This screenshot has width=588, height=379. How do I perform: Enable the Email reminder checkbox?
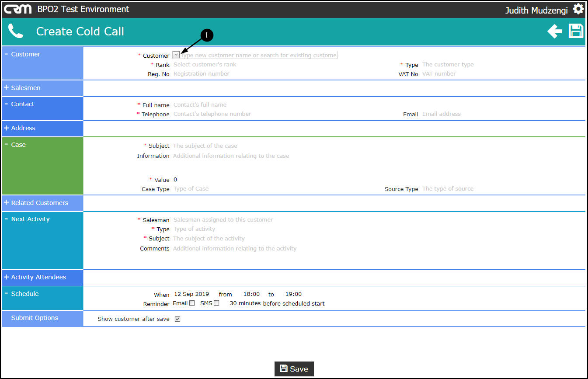(x=192, y=303)
